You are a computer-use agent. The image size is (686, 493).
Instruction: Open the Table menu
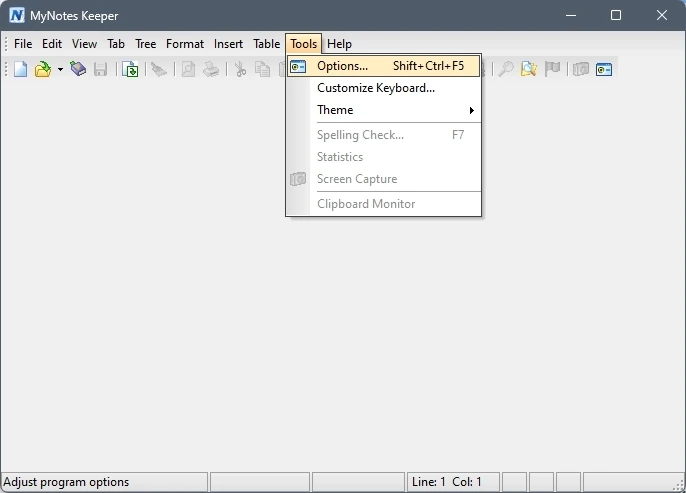[266, 44]
